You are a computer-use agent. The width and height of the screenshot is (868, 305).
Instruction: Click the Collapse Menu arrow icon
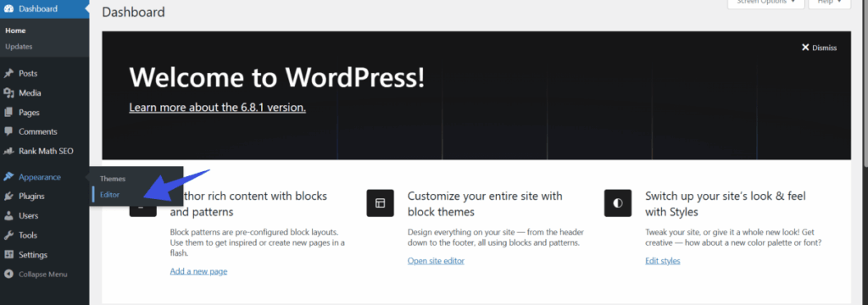(8, 274)
